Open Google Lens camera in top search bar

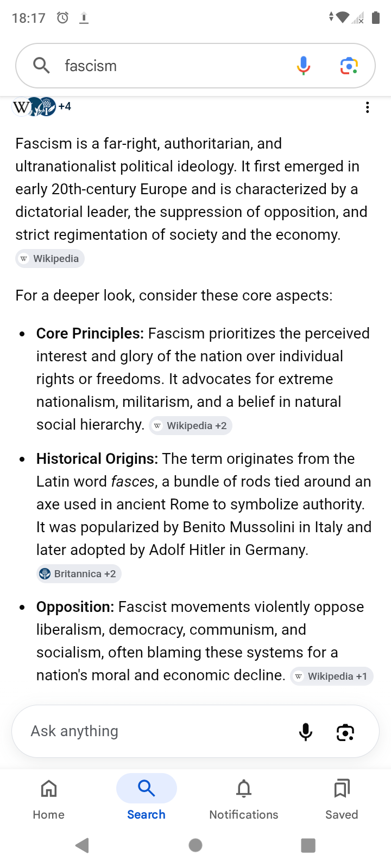coord(349,66)
